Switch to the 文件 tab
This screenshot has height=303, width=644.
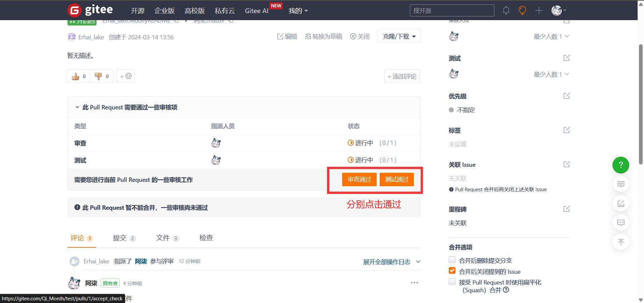pos(167,238)
